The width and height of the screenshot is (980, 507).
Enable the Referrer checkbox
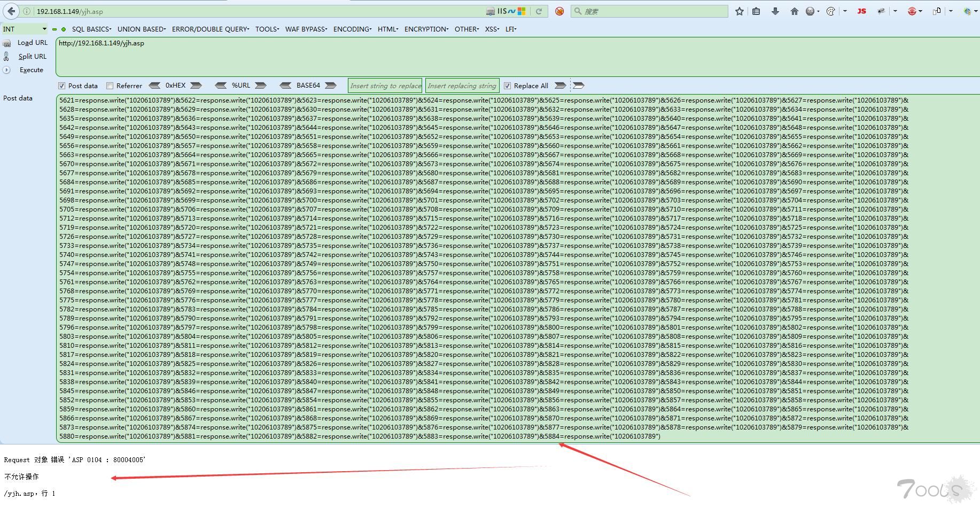point(110,86)
